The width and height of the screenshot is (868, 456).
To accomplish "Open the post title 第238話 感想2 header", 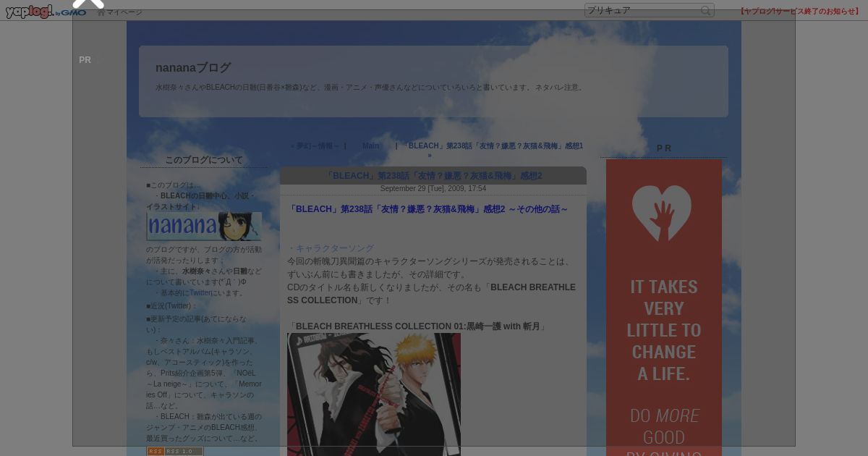I will 433,176.
